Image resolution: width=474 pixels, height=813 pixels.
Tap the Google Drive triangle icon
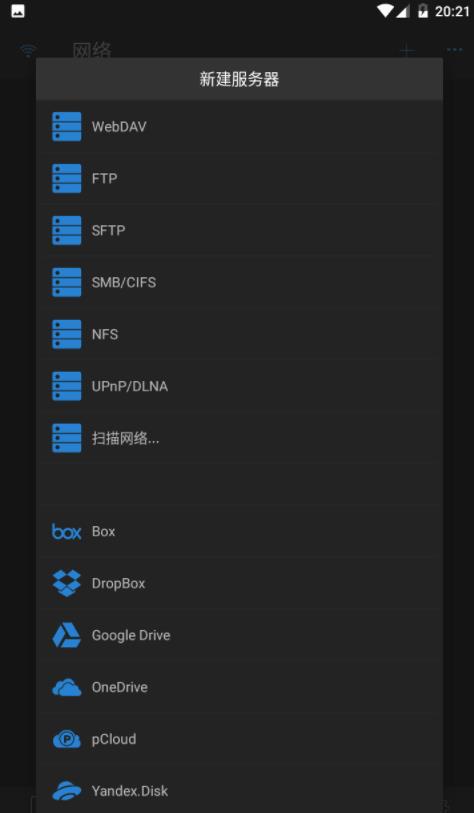(66, 635)
